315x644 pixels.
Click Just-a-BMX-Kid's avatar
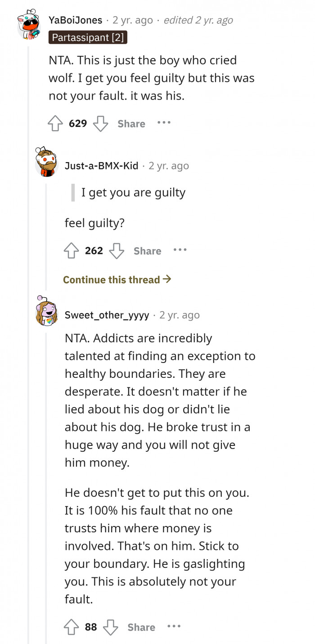click(x=46, y=163)
